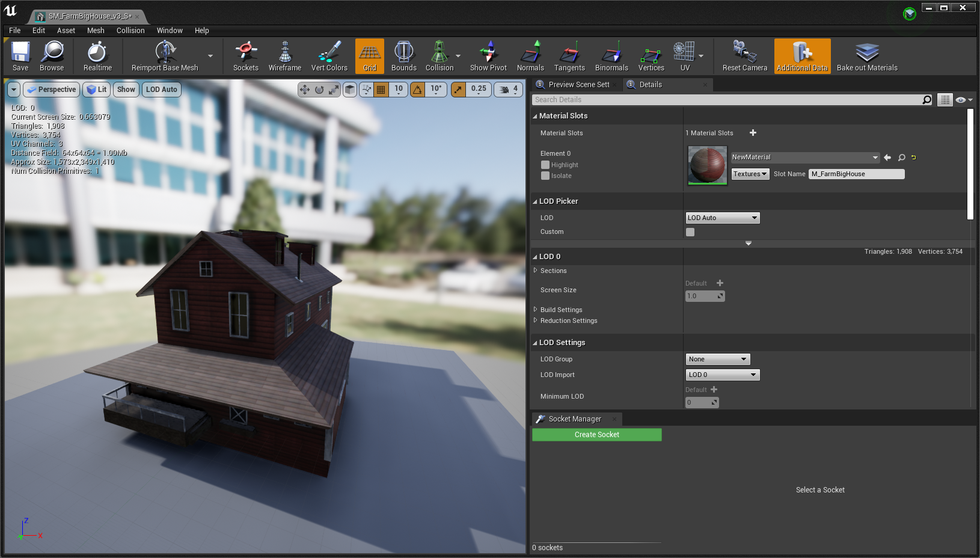Select the Bake out Materials tool
Viewport: 980px width, 558px height.
[866, 55]
